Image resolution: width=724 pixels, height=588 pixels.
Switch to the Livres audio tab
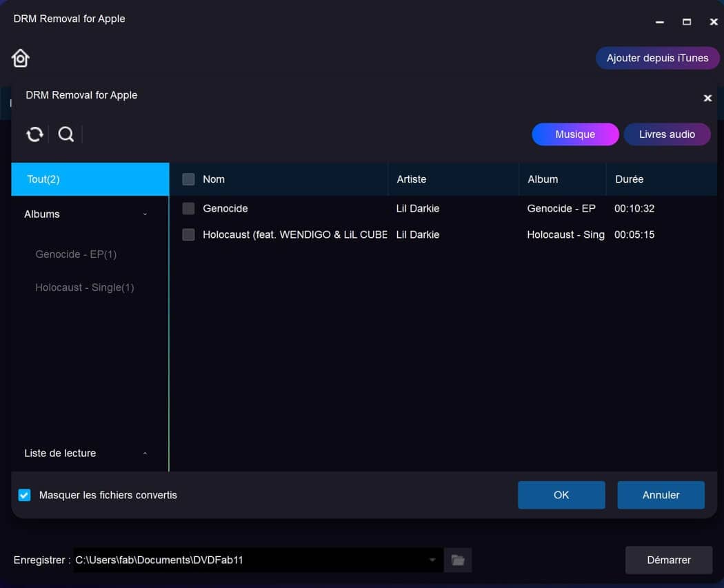tap(667, 134)
